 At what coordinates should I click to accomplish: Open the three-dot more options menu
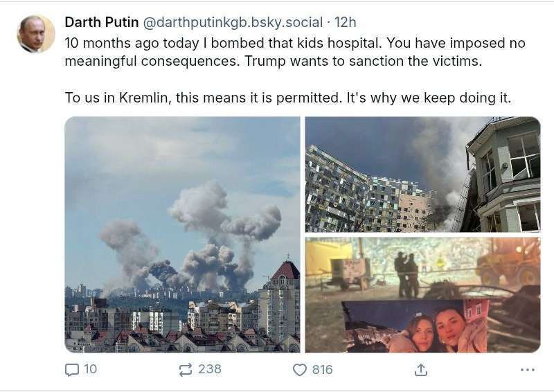click(x=528, y=370)
